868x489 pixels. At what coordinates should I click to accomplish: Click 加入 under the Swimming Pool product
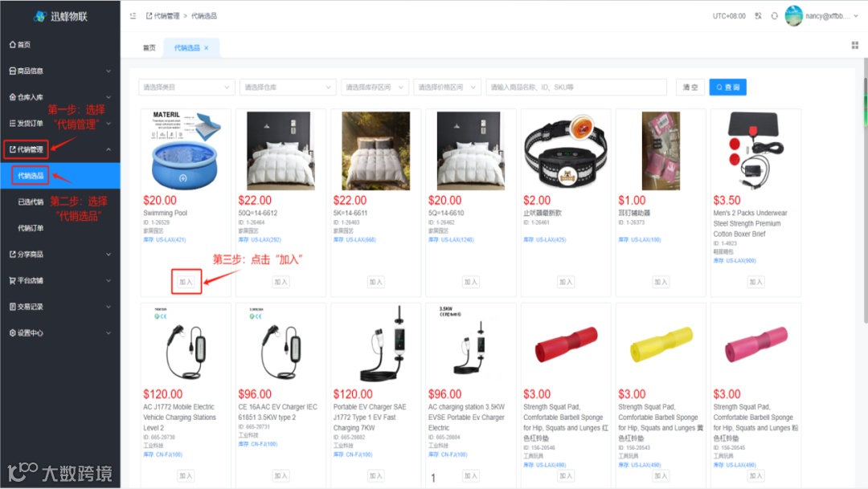point(186,282)
